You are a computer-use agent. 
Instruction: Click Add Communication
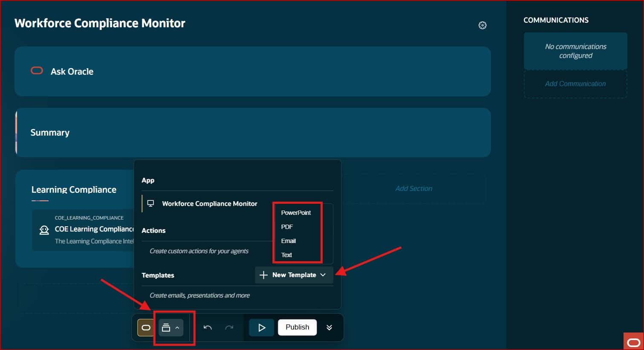575,84
